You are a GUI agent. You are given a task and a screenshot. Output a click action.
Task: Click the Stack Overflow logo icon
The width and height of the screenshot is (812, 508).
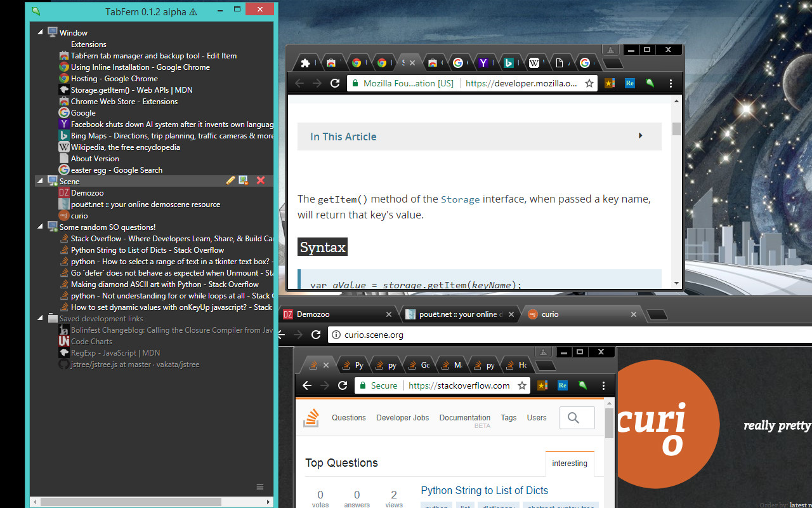(311, 418)
